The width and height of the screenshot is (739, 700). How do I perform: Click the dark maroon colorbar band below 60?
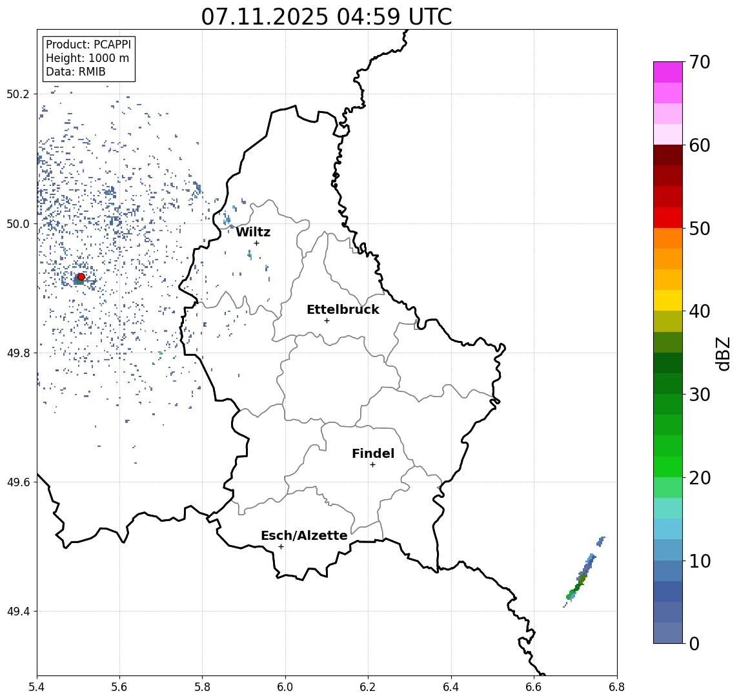[x=668, y=155]
